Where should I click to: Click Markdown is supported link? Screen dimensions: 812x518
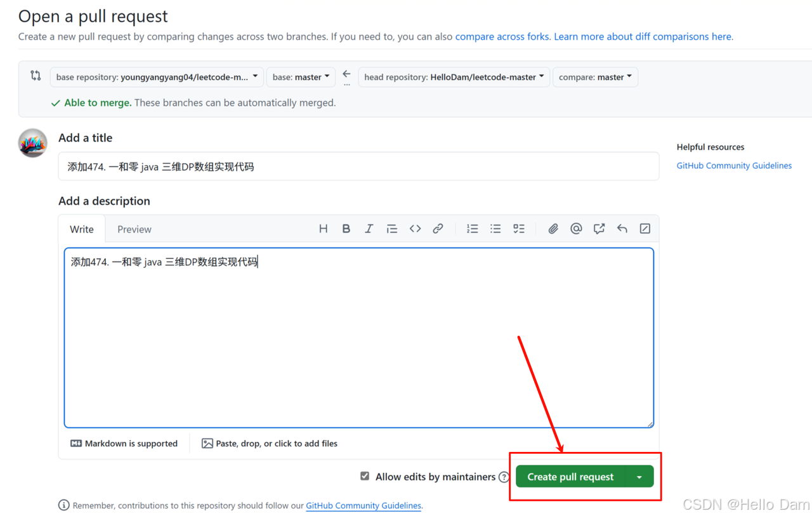124,444
